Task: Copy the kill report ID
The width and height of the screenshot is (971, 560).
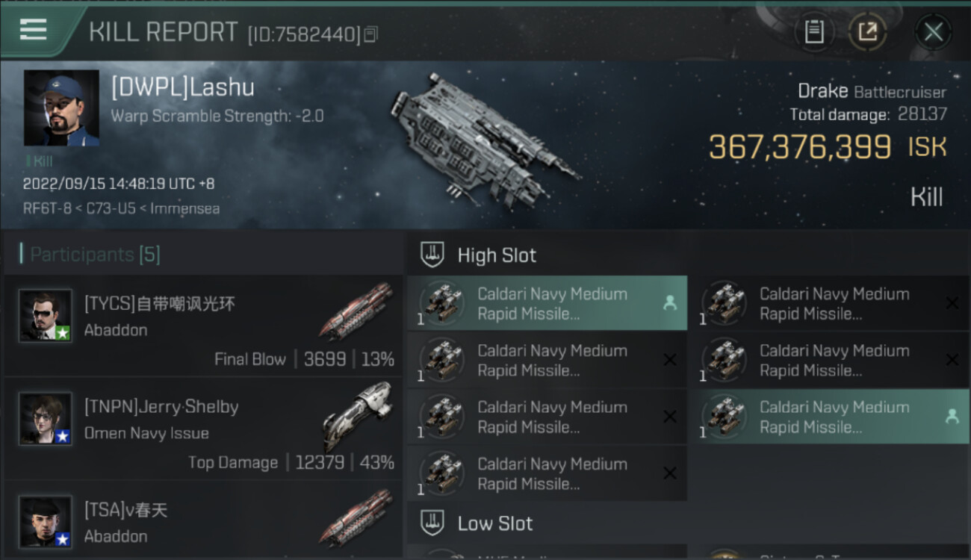Action: point(371,34)
